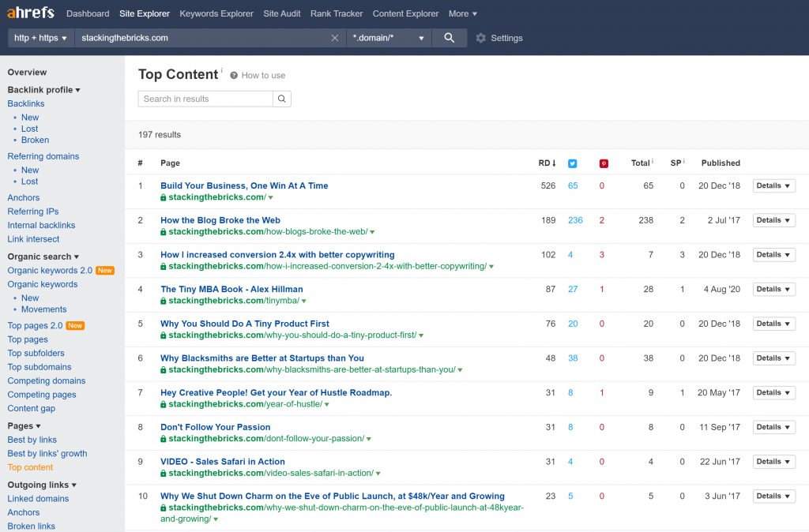Open Organic keywords 2.0 link

pyautogui.click(x=50, y=270)
